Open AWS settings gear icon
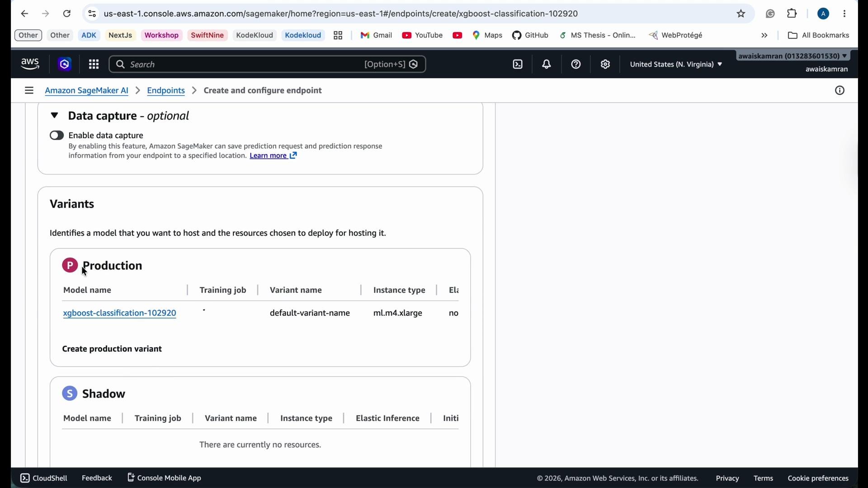Image resolution: width=868 pixels, height=488 pixels. 606,65
